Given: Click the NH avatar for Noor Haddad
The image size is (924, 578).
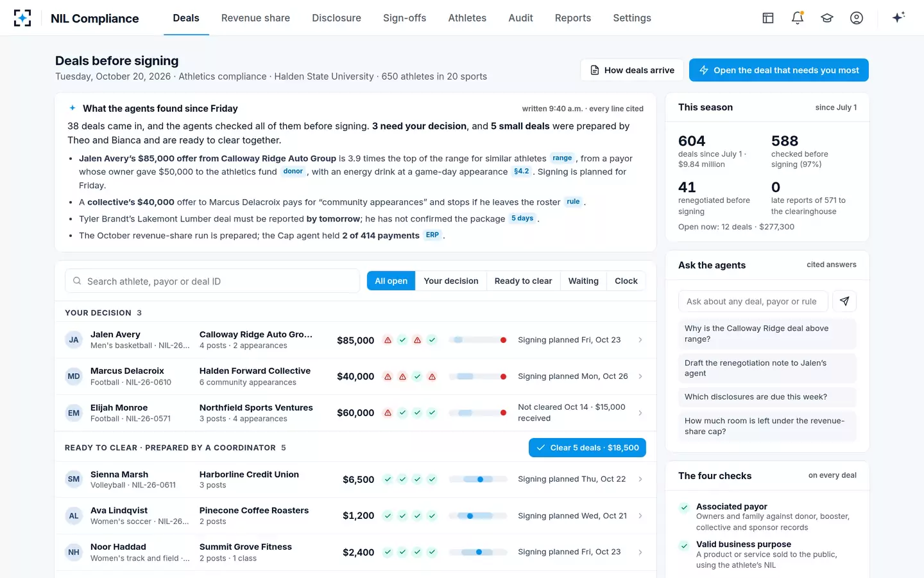Looking at the screenshot, I should [x=74, y=552].
